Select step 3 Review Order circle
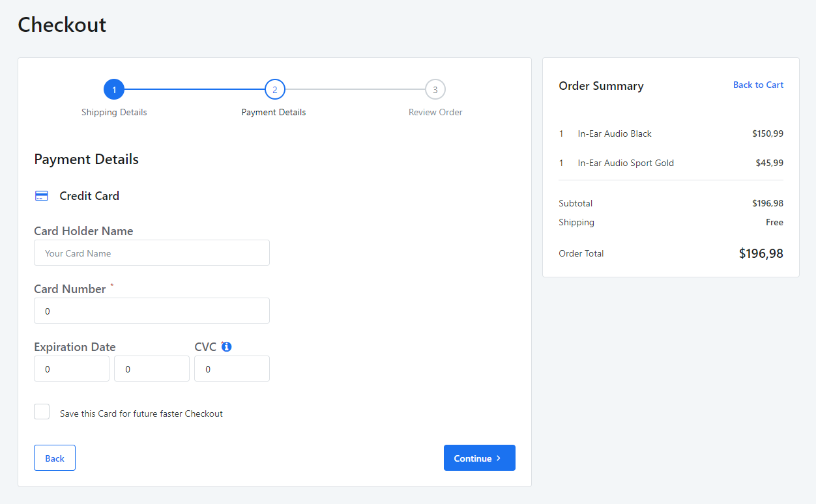Viewport: 816px width, 504px height. (x=435, y=89)
